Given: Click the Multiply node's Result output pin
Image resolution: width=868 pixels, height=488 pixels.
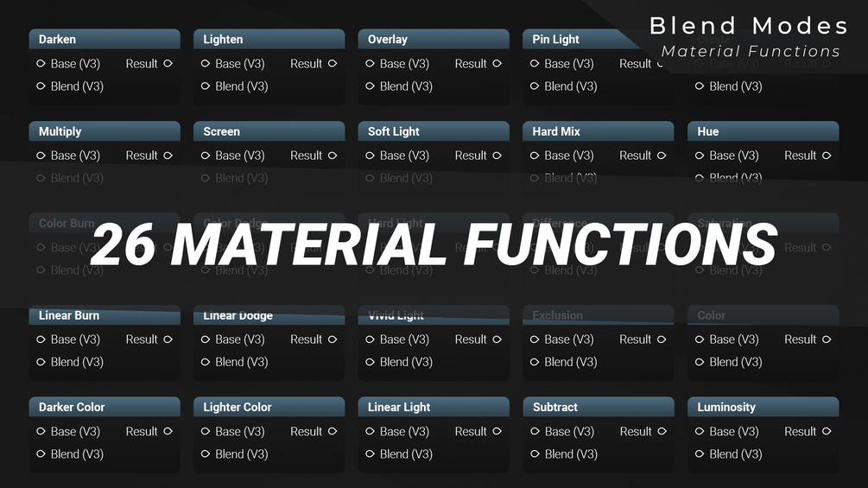Looking at the screenshot, I should 168,155.
